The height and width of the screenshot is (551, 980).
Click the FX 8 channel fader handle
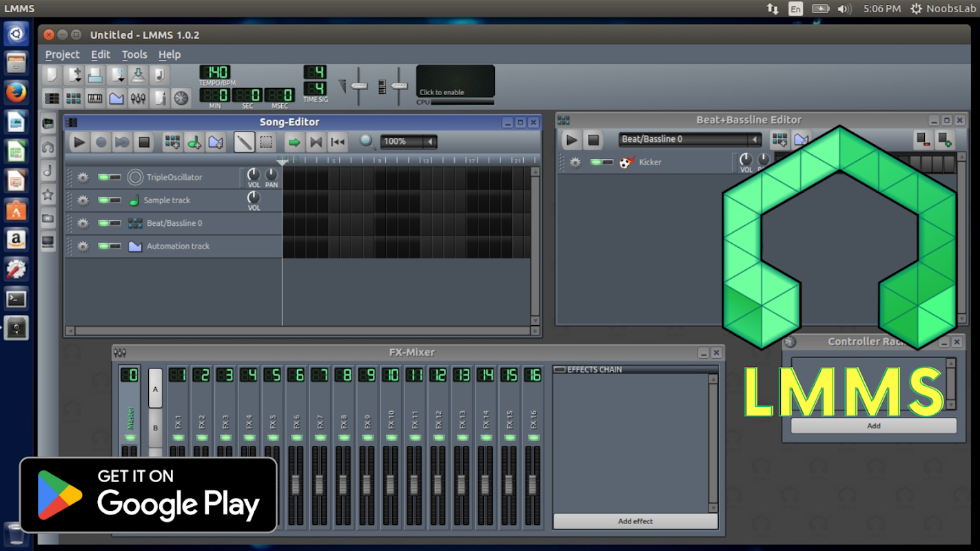343,485
